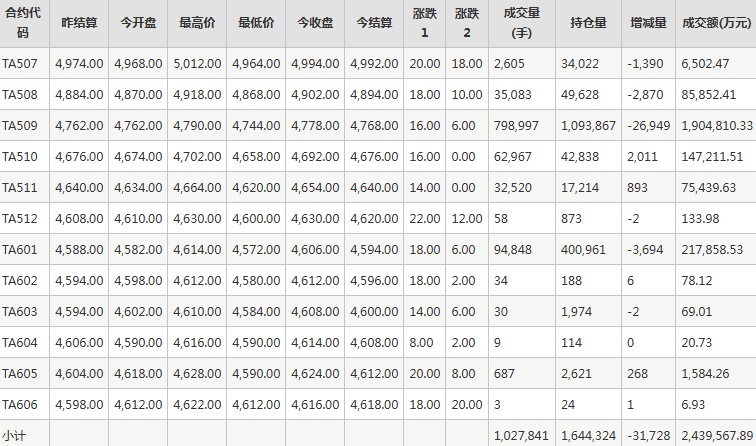This screenshot has width=756, height=446.
Task: Click TA509 open interest 1,093,867
Action: point(588,126)
